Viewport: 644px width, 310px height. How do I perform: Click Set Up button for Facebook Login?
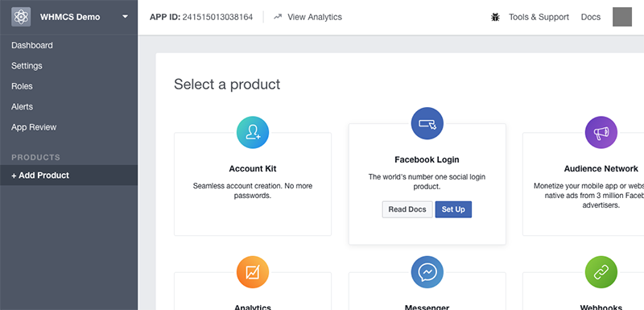coord(453,209)
